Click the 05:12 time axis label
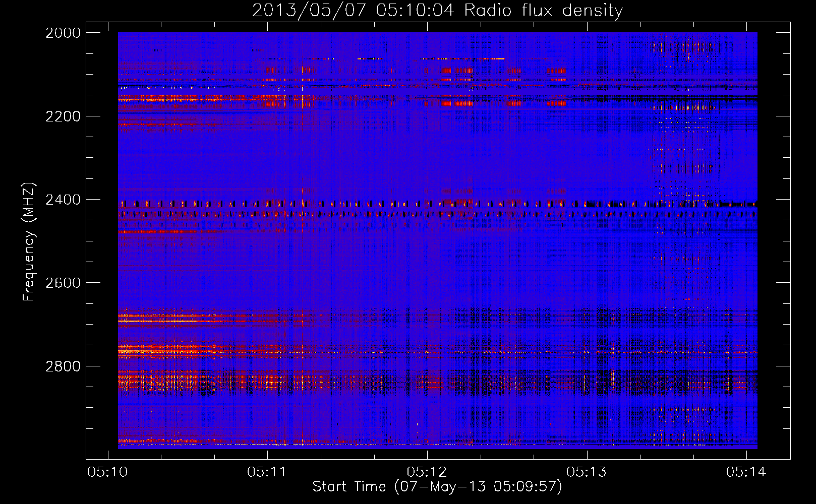 pos(427,472)
